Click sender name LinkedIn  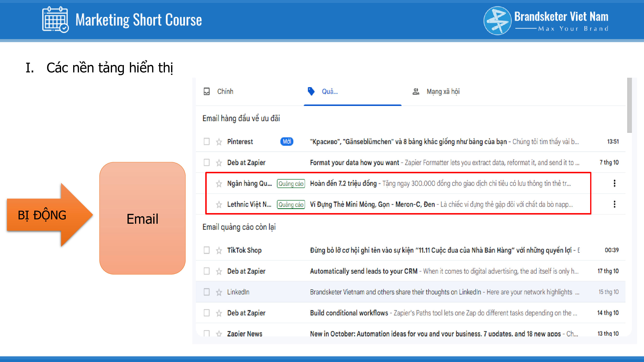238,292
